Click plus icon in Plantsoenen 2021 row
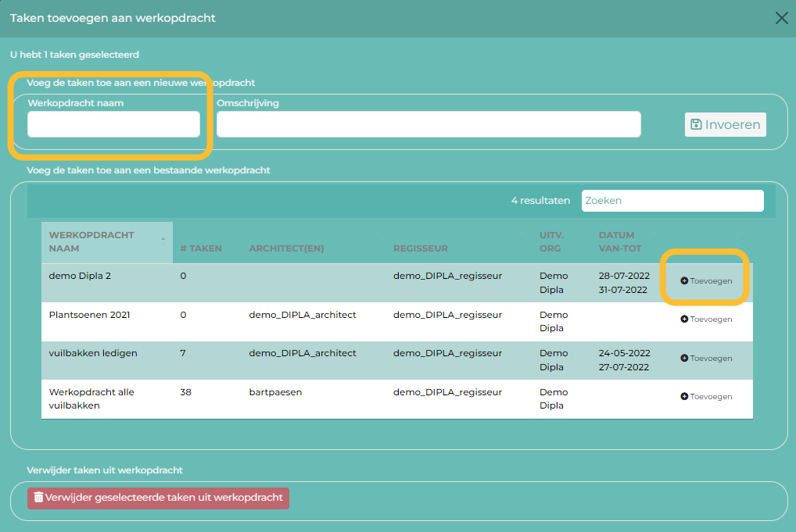Viewport: 796px width, 532px height. point(684,320)
